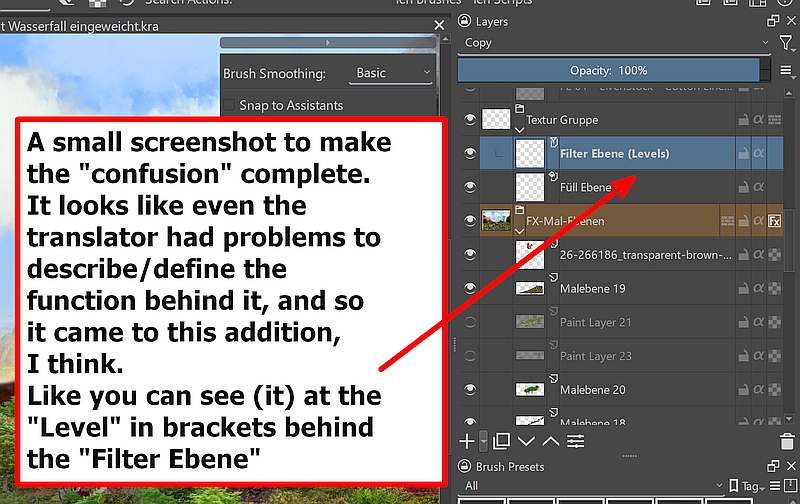The image size is (800, 504).
Task: Toggle lock on Füll Ebene layer
Action: [743, 187]
